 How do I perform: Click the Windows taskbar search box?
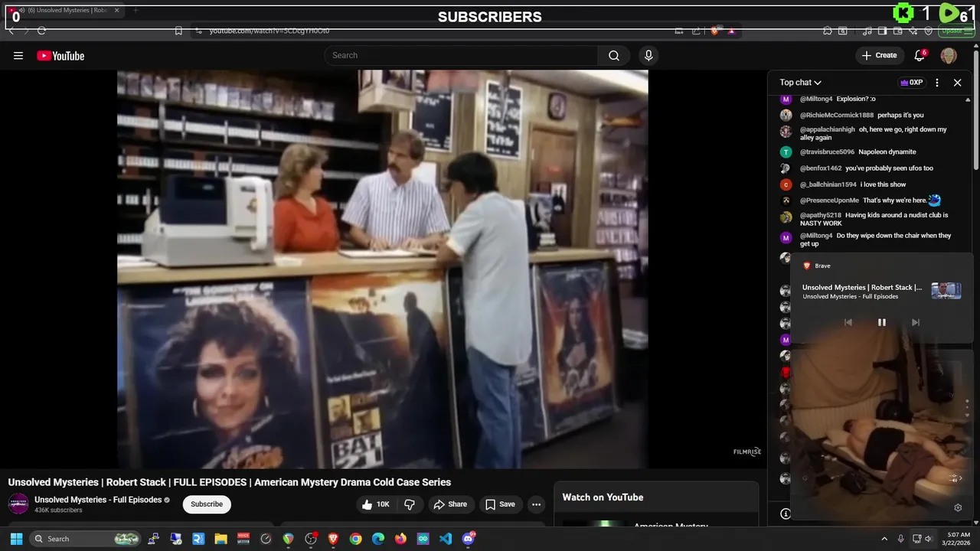click(87, 539)
